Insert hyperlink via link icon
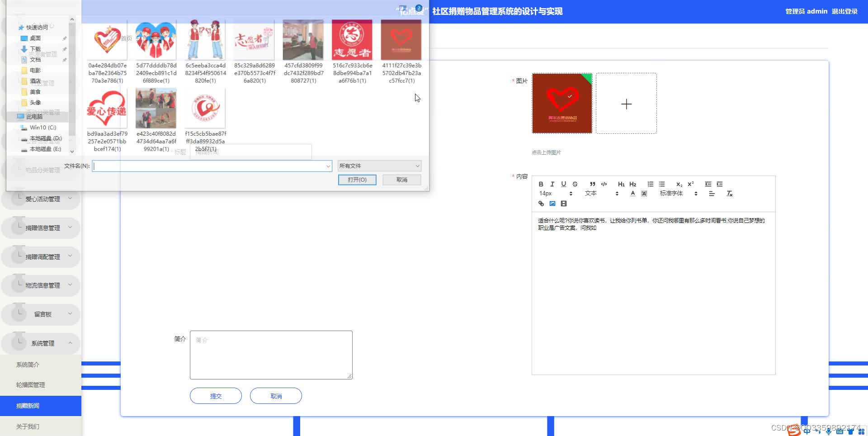 [x=541, y=204]
